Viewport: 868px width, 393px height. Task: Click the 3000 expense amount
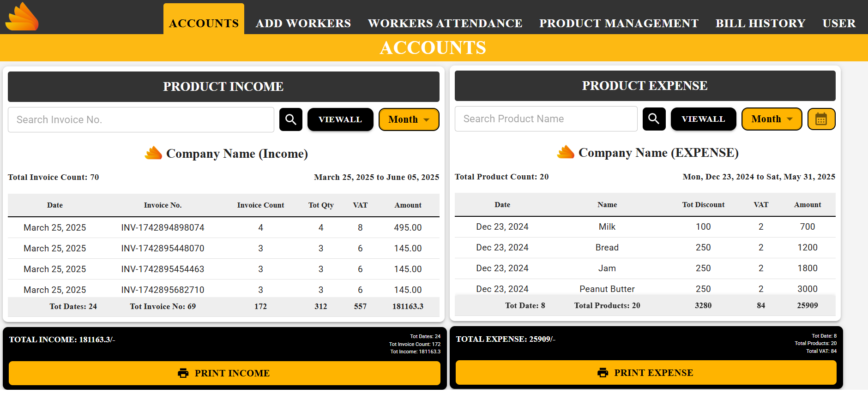808,289
